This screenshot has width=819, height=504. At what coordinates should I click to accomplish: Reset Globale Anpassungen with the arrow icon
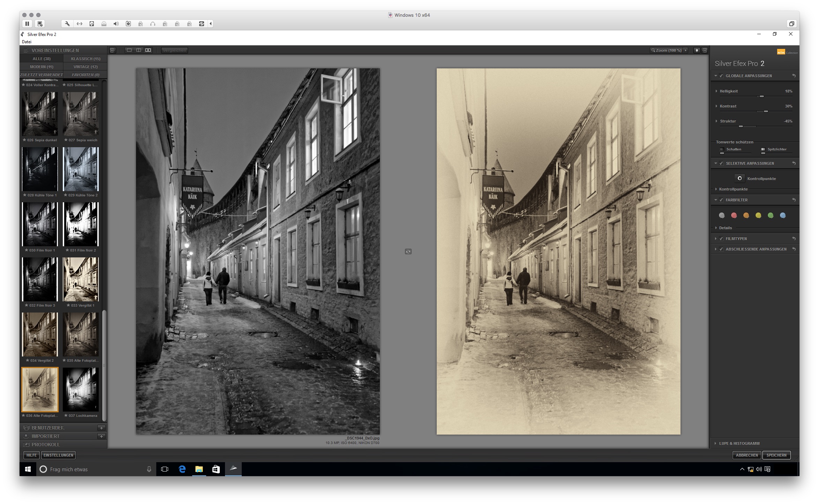pos(794,76)
